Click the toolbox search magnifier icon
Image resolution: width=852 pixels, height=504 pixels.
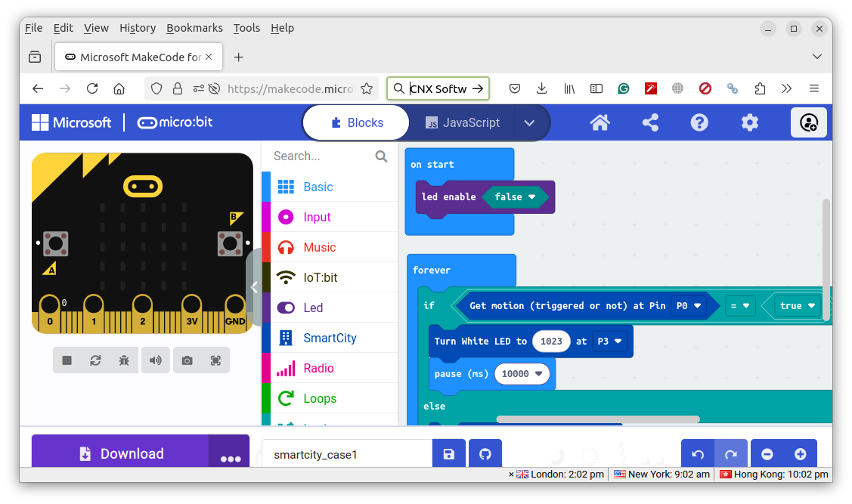pyautogui.click(x=382, y=156)
